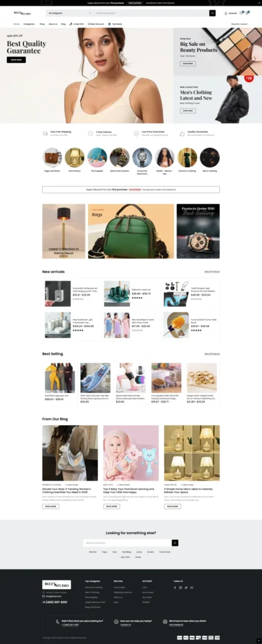Select the Bags and Shoes category circle

[x=53, y=158]
